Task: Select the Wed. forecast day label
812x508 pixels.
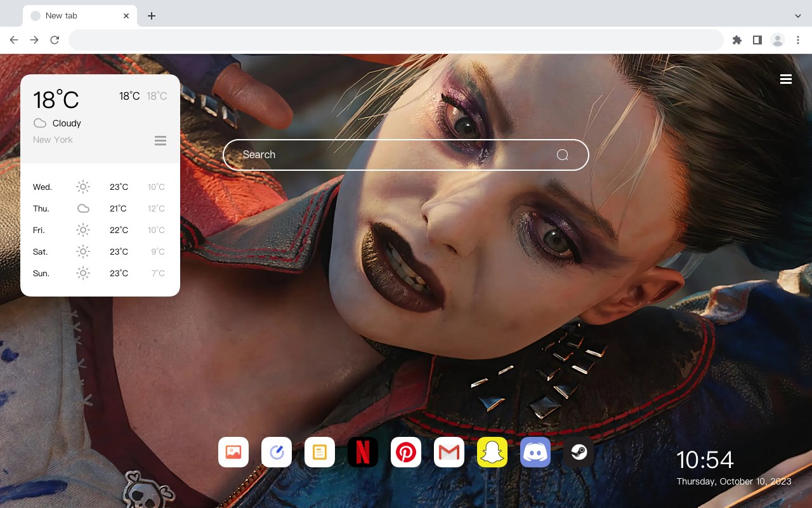Action: tap(43, 187)
